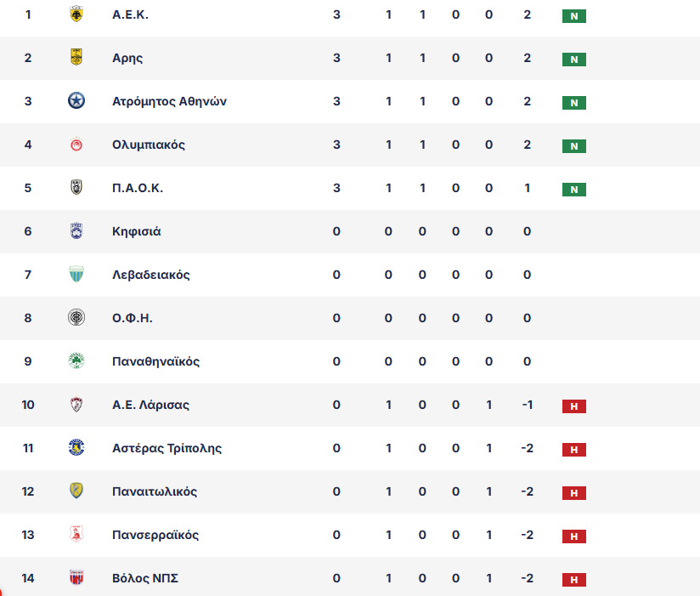Select the Παναθηναϊκός shamrock logo

click(x=76, y=361)
